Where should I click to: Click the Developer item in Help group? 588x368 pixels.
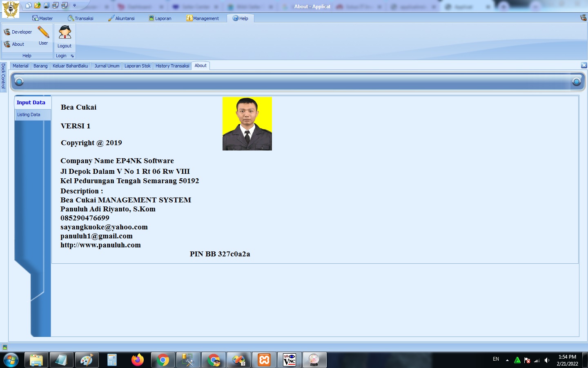click(18, 32)
